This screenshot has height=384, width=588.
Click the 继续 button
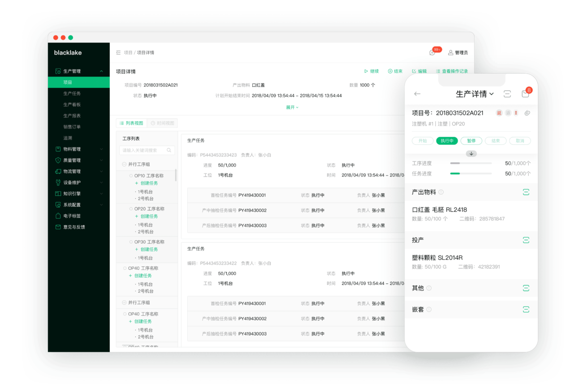tap(371, 71)
